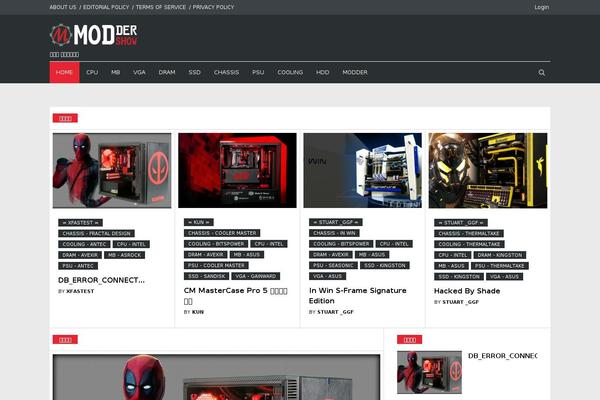Open the DB_ERROR_CONNECT... title in first card
The height and width of the screenshot is (400, 600).
point(101,280)
